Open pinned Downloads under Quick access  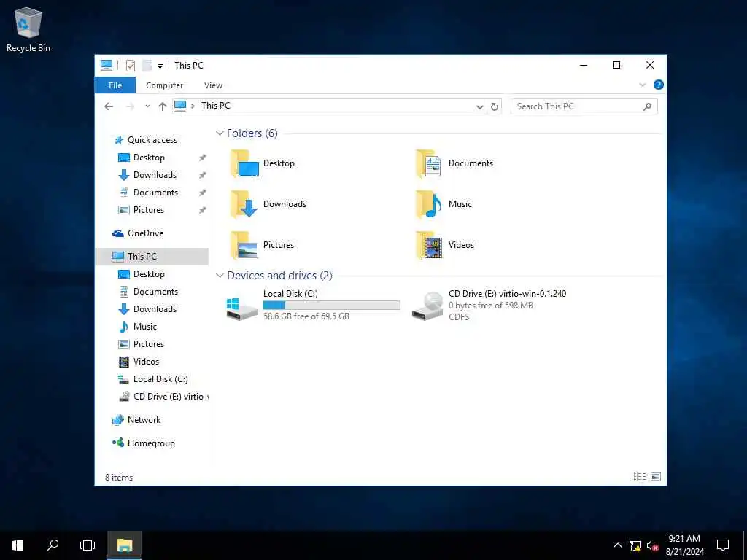pyautogui.click(x=155, y=175)
